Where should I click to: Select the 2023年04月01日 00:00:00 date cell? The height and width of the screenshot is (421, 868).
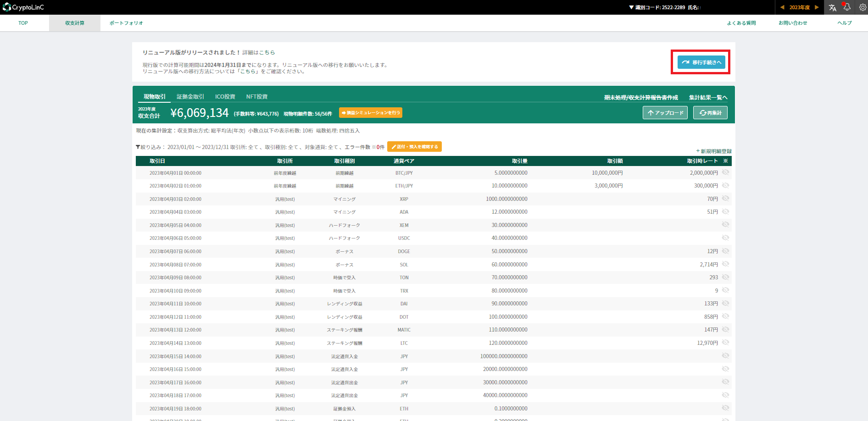pos(175,173)
